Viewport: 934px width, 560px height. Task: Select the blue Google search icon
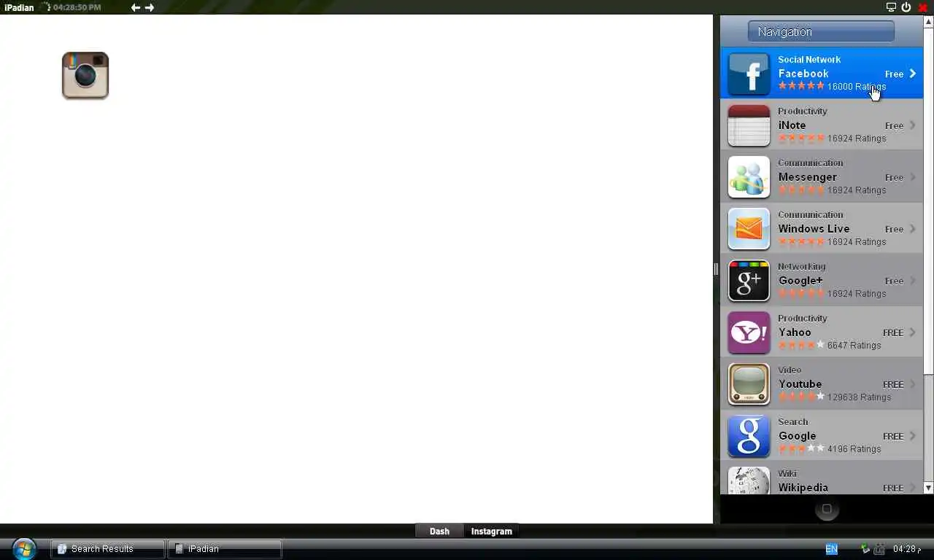(x=749, y=436)
